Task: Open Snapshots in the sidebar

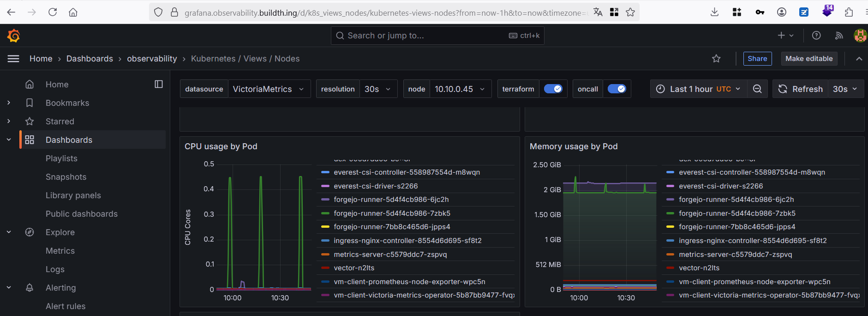Action: pyautogui.click(x=66, y=177)
